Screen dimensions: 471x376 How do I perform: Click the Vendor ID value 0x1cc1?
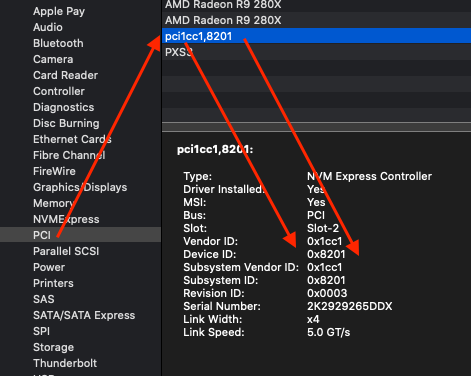(x=324, y=241)
